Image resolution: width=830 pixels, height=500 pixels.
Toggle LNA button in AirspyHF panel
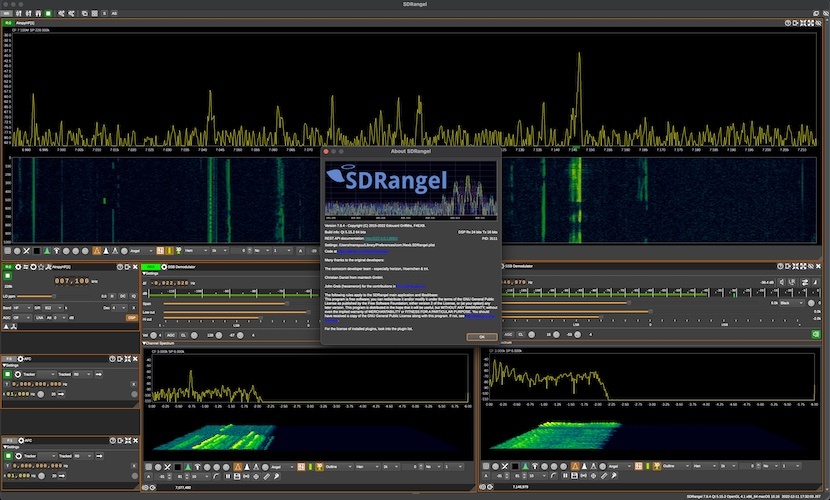(x=40, y=317)
